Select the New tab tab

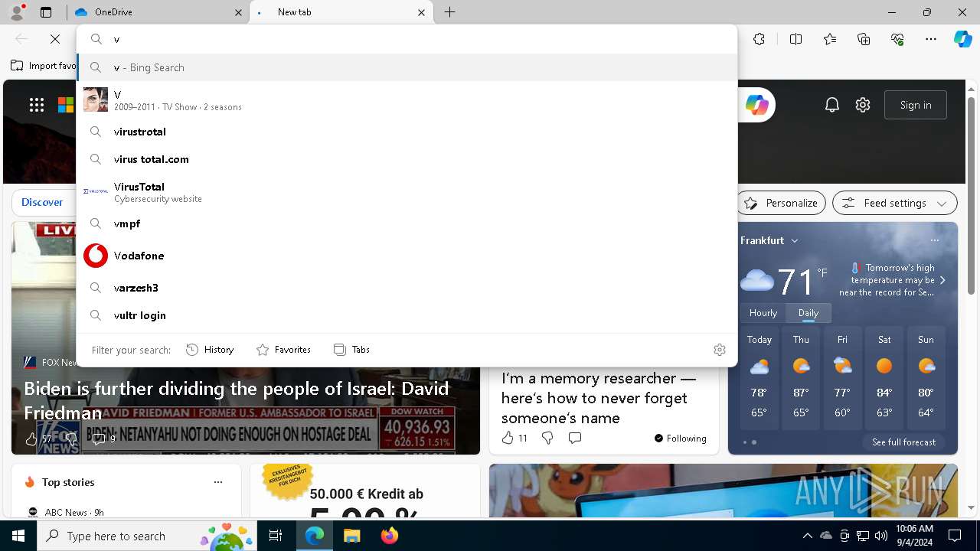341,12
